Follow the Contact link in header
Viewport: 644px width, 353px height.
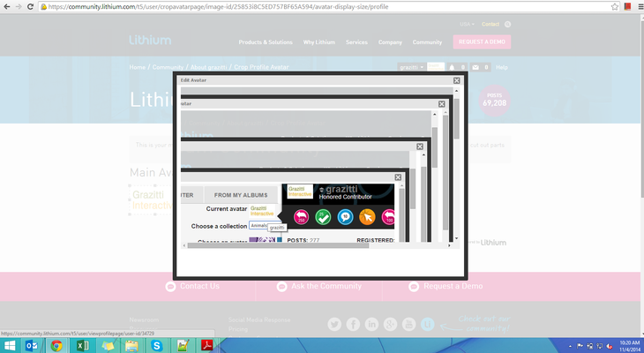click(490, 24)
